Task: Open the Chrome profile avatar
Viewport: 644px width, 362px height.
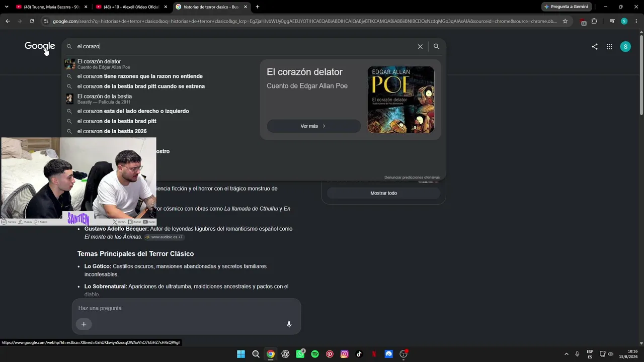Action: coord(624,21)
